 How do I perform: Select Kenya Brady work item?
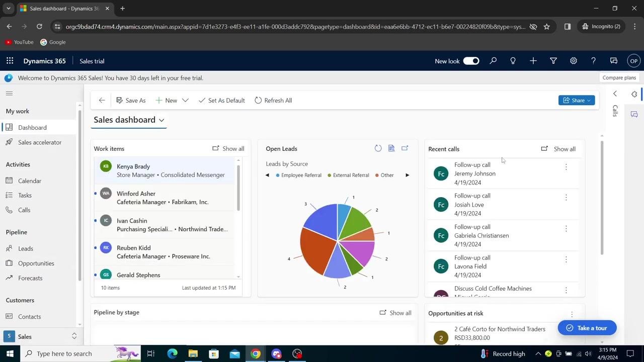pos(165,170)
